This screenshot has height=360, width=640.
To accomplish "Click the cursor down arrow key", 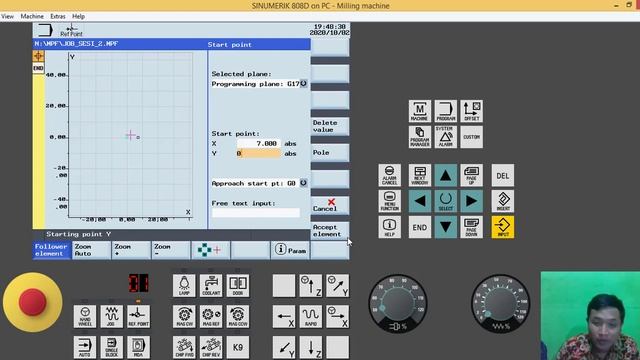I will click(x=445, y=227).
